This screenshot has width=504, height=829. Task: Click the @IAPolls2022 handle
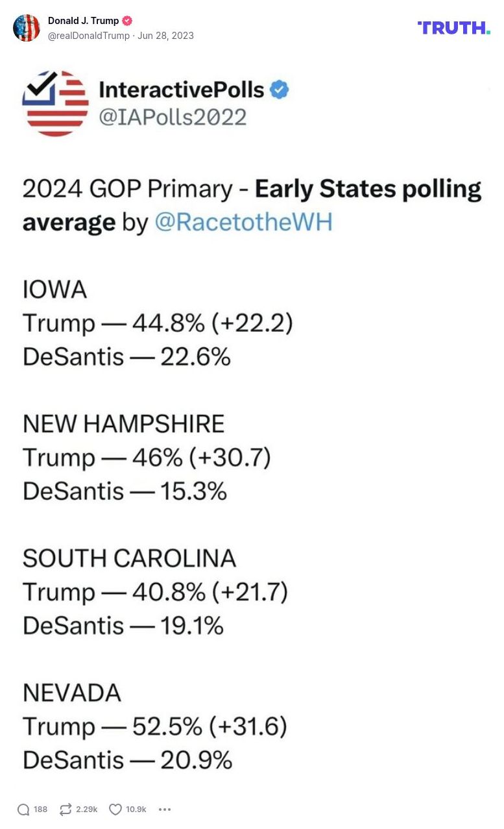(173, 117)
